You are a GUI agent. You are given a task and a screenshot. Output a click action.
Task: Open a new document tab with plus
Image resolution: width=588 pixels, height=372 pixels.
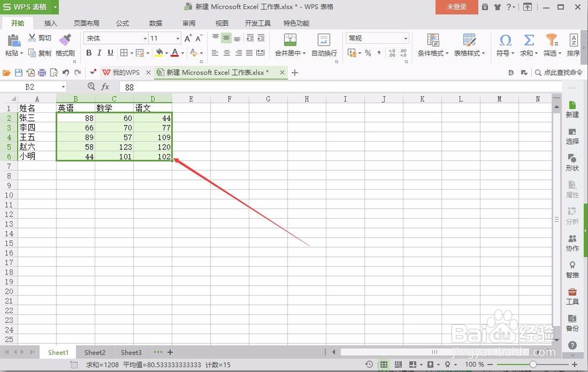point(295,73)
